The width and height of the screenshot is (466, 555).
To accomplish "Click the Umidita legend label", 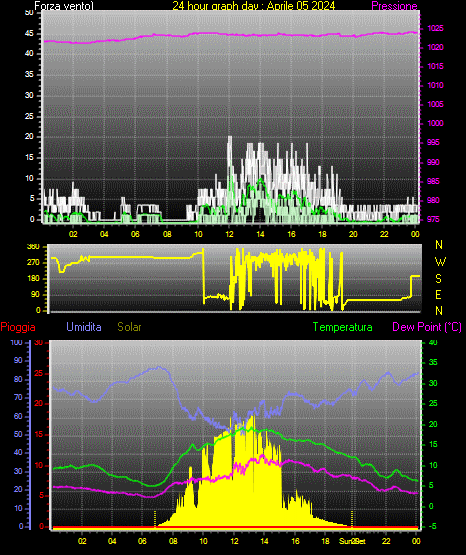I will (84, 327).
